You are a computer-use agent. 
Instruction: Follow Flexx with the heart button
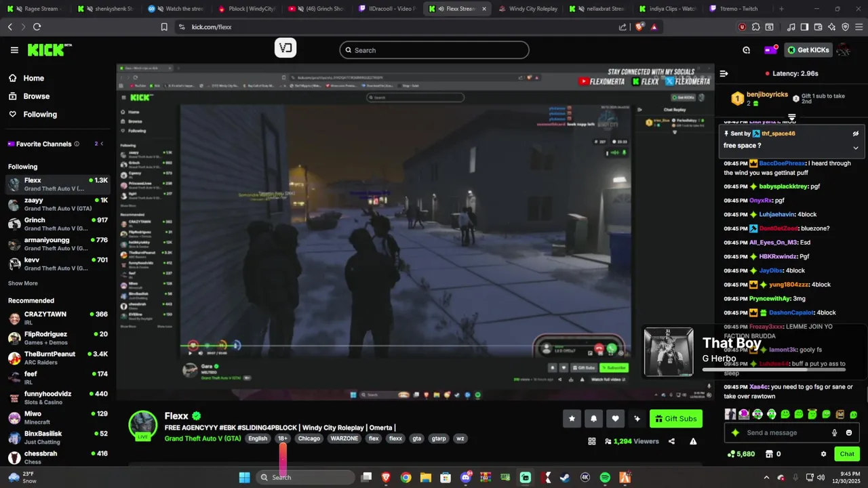(x=615, y=419)
